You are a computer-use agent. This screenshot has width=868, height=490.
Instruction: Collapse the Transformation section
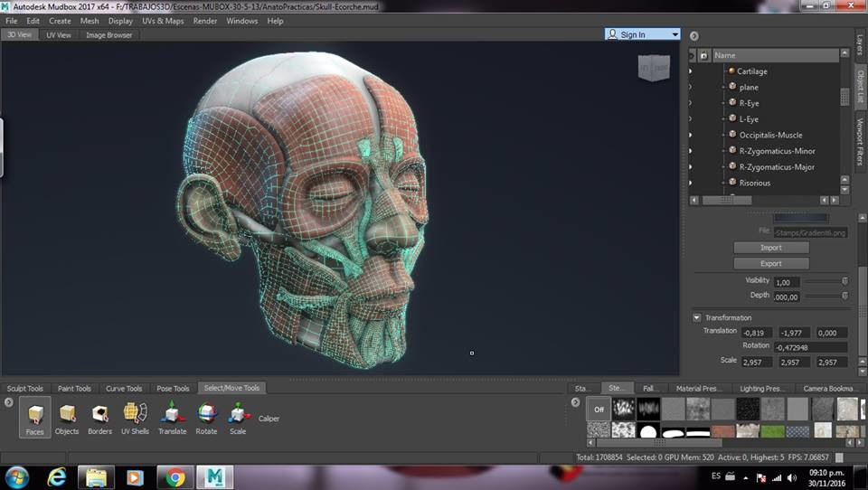[x=697, y=317]
